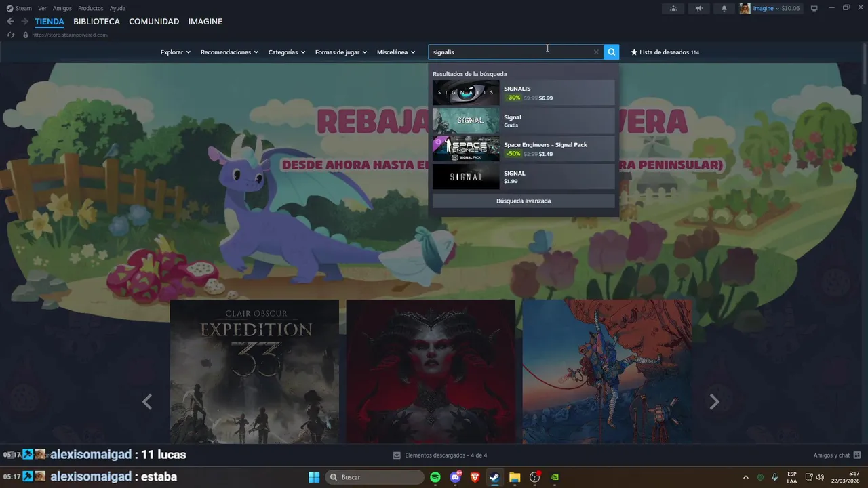This screenshot has height=488, width=868.
Task: Open downloads icon in bottom bar
Action: 397,455
